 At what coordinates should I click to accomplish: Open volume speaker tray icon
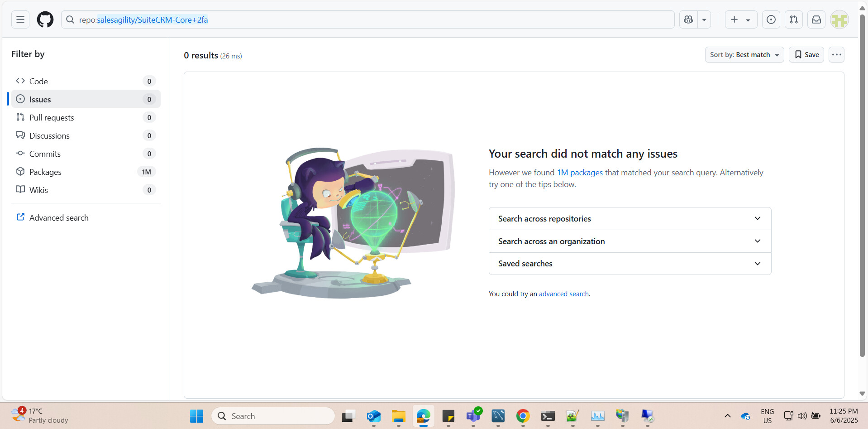[x=802, y=416]
